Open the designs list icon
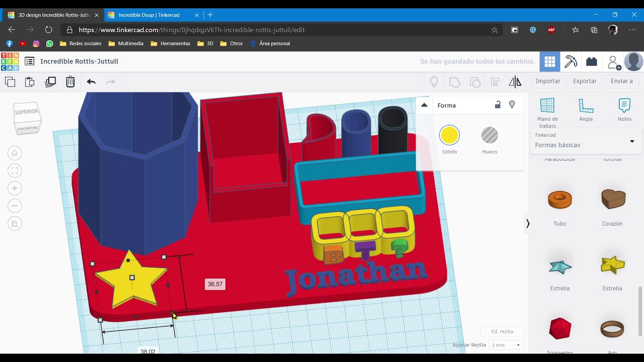The width and height of the screenshot is (644, 362). coord(30,61)
